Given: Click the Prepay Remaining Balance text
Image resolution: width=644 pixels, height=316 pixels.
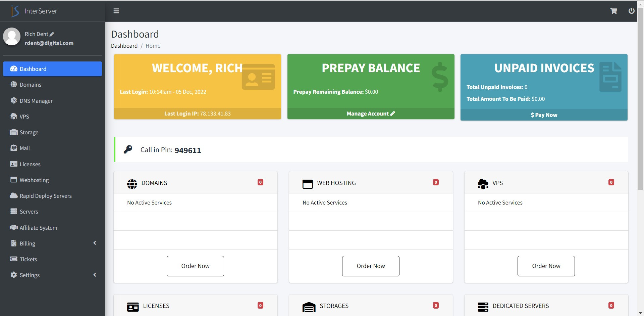Looking at the screenshot, I should pyautogui.click(x=335, y=92).
